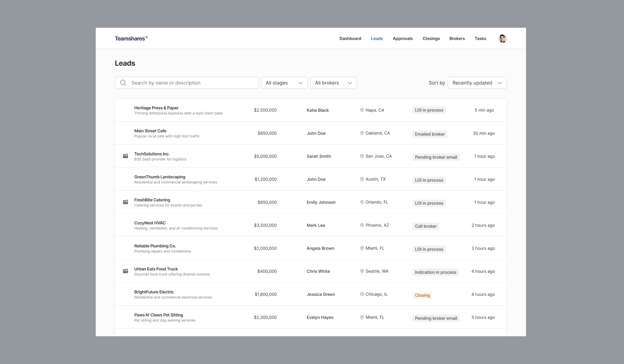624x364 pixels.
Task: Click the Closing status badge for BrightFuture Electric
Action: (422, 295)
